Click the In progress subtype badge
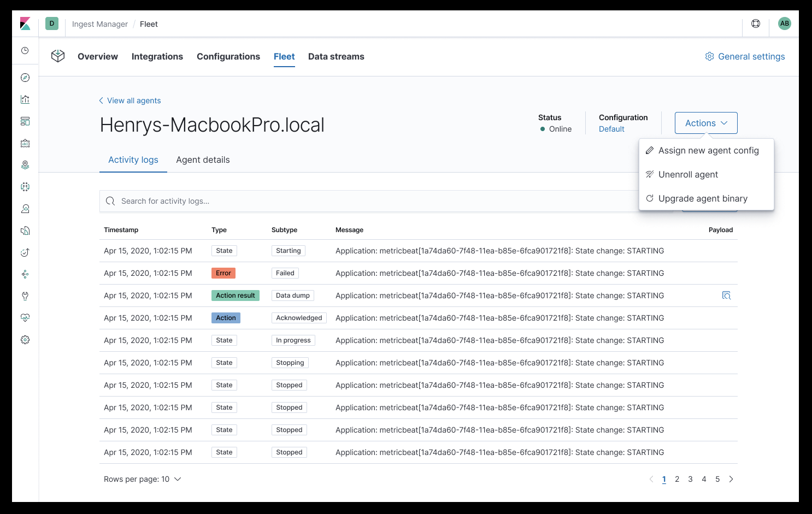 [293, 340]
